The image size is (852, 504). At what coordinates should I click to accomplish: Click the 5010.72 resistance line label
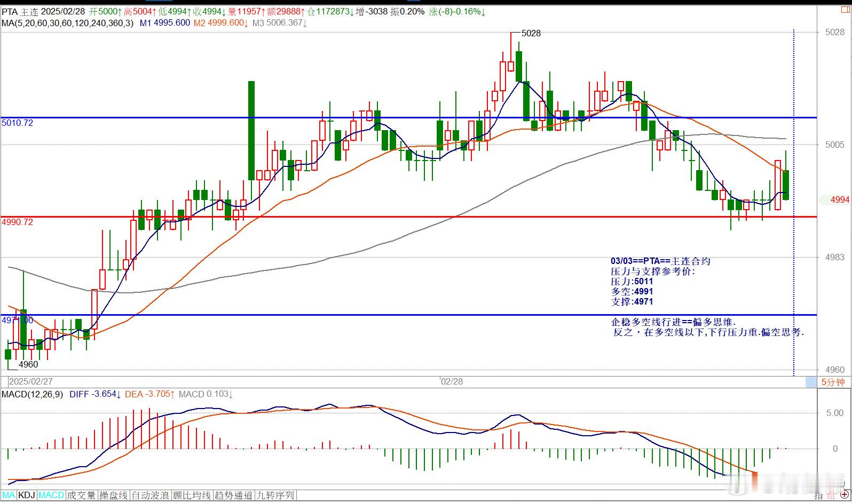click(x=18, y=123)
